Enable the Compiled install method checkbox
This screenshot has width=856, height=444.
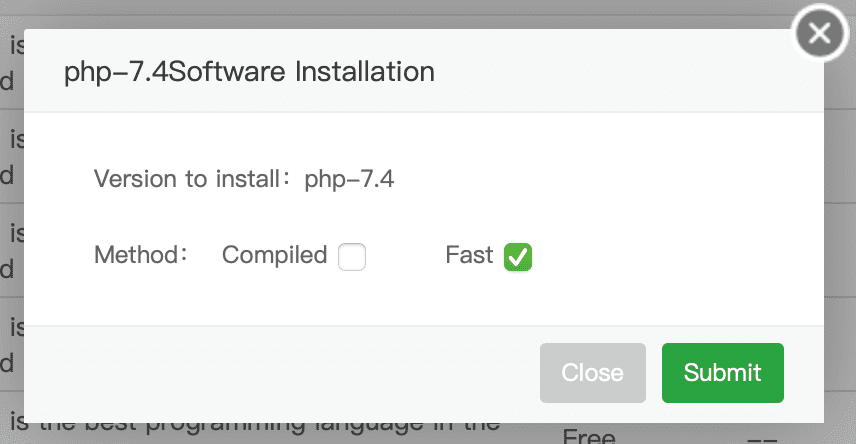tap(352, 257)
